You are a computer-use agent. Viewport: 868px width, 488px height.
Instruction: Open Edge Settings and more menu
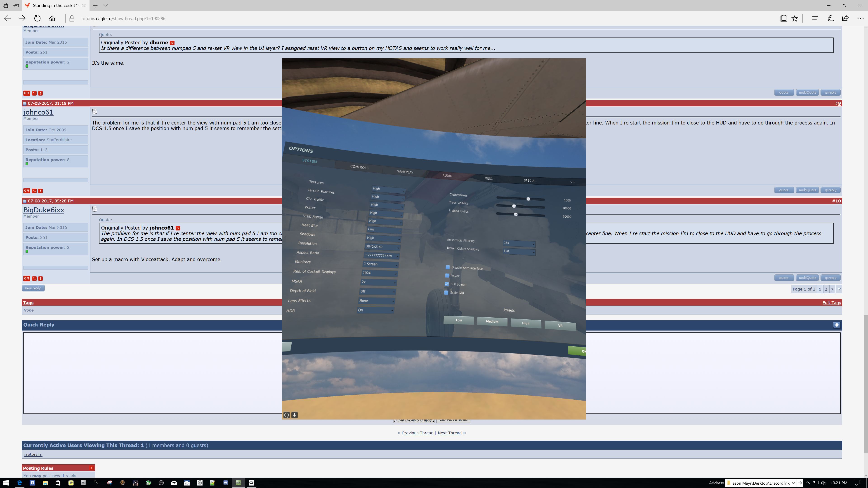860,18
